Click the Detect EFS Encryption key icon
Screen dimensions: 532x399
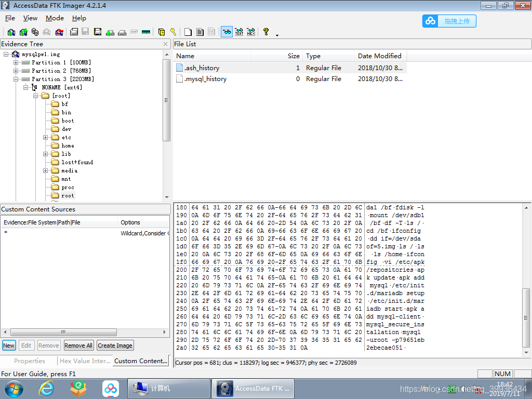pos(173,32)
